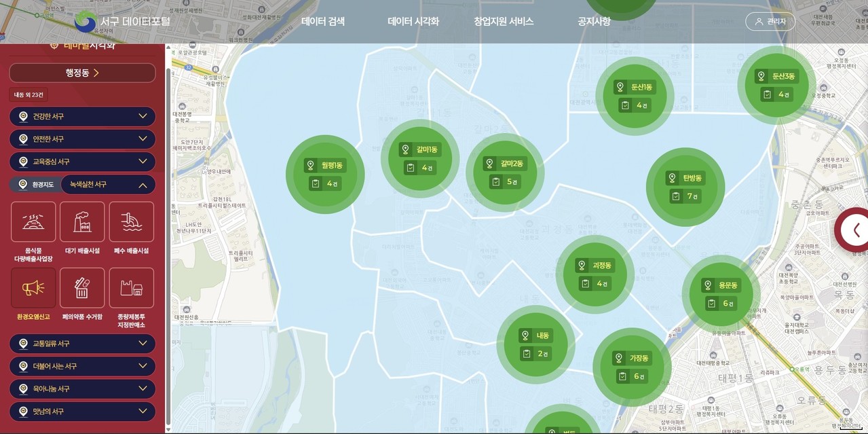Viewport: 868px width, 434px height.
Task: Select the 폐의약품 수거함 icon
Action: tap(82, 288)
